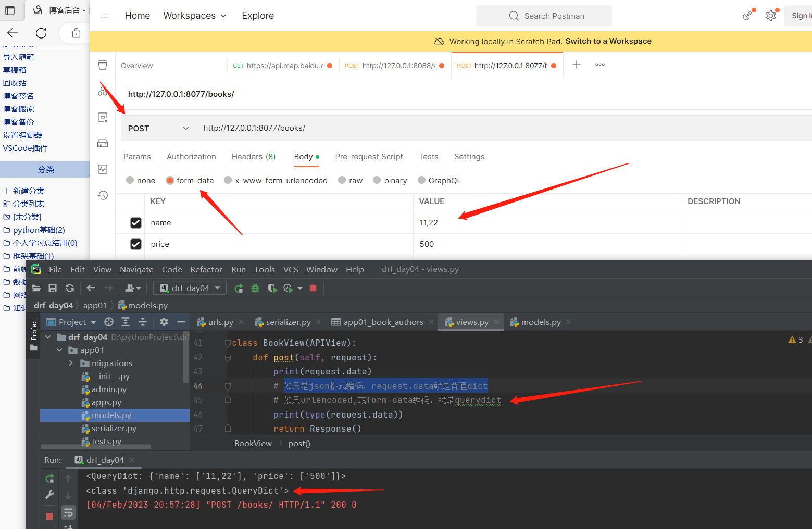The width and height of the screenshot is (812, 529).
Task: Expand migrations folder in project tree
Action: 71,363
